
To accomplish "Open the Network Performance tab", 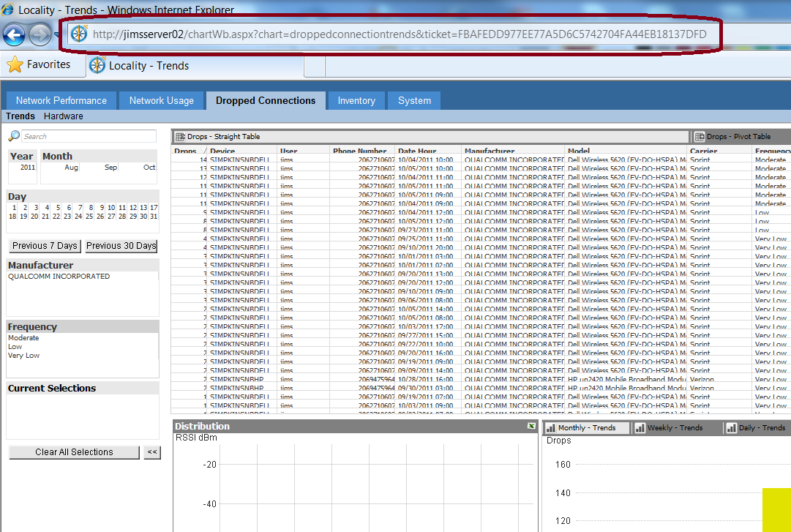I will coord(61,100).
